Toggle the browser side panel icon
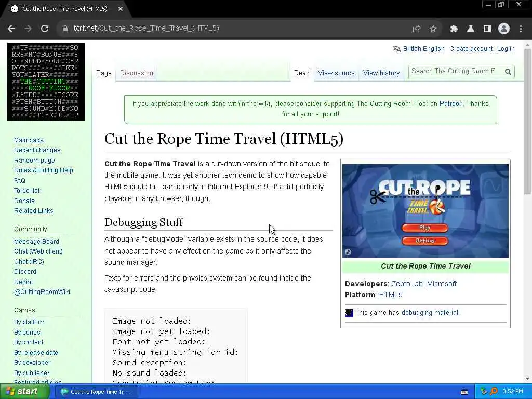The width and height of the screenshot is (532, 399). point(487,29)
